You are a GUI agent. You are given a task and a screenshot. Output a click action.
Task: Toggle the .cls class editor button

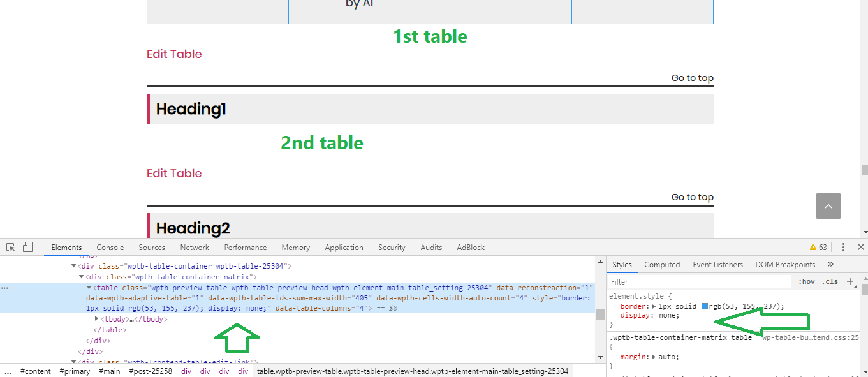830,281
